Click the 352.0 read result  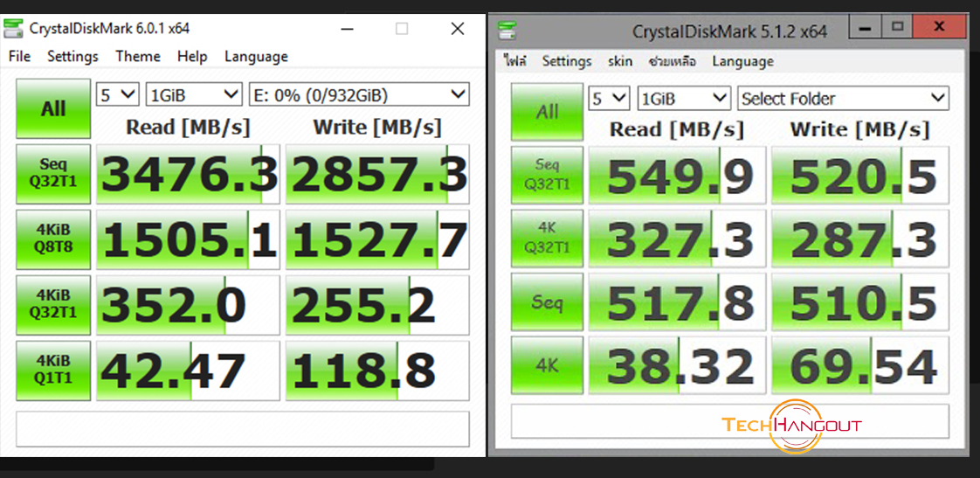coord(188,305)
